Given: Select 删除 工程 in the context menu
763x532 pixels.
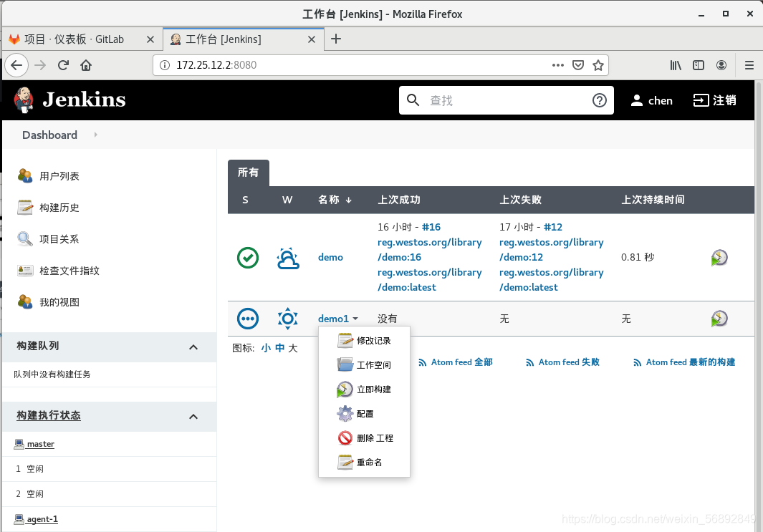Looking at the screenshot, I should (365, 437).
